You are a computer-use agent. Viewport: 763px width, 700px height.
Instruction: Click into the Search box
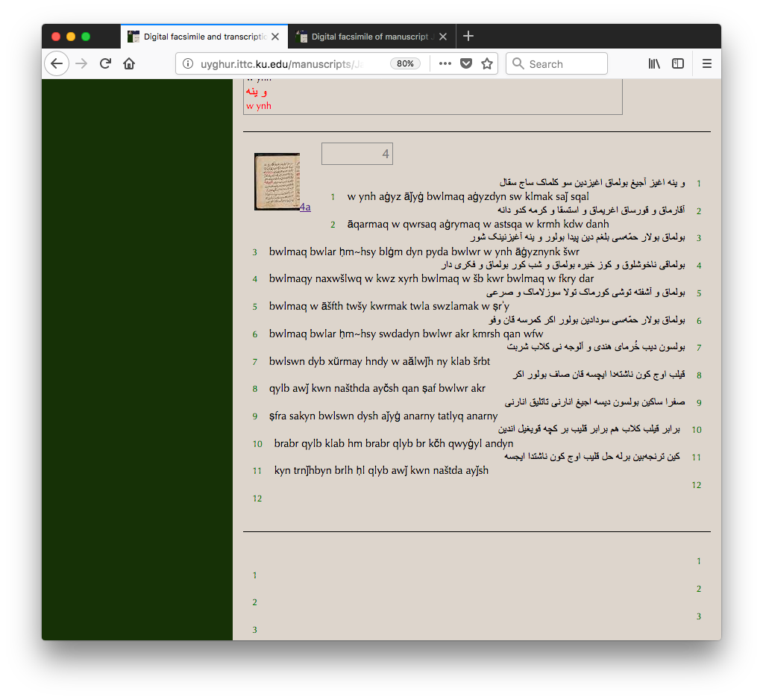point(556,63)
